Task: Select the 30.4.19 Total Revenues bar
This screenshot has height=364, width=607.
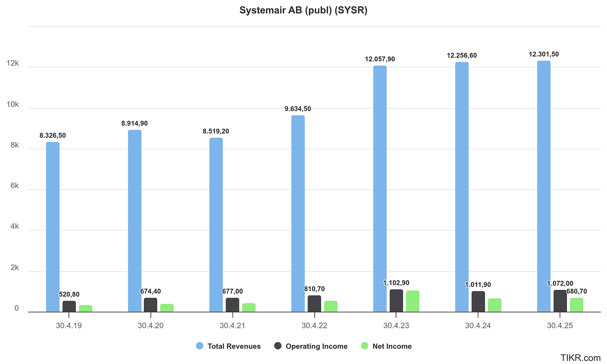Action: (53, 227)
